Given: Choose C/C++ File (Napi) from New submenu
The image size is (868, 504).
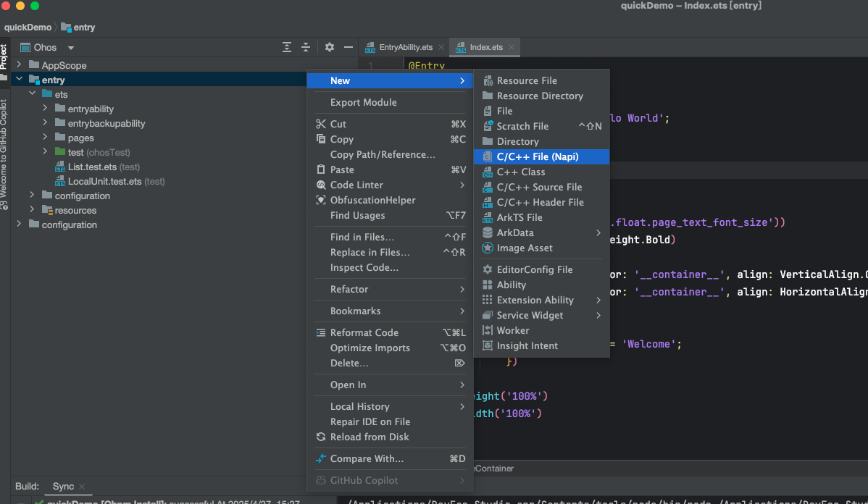Looking at the screenshot, I should [x=541, y=156].
